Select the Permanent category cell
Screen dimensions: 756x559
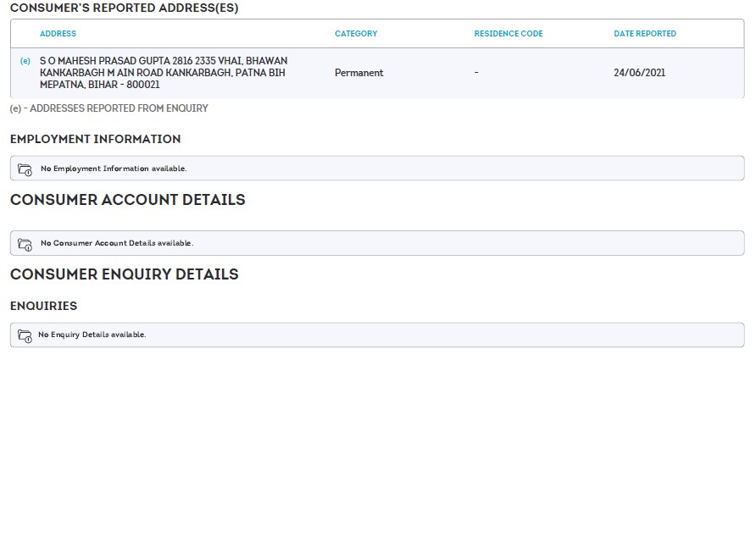pos(359,73)
